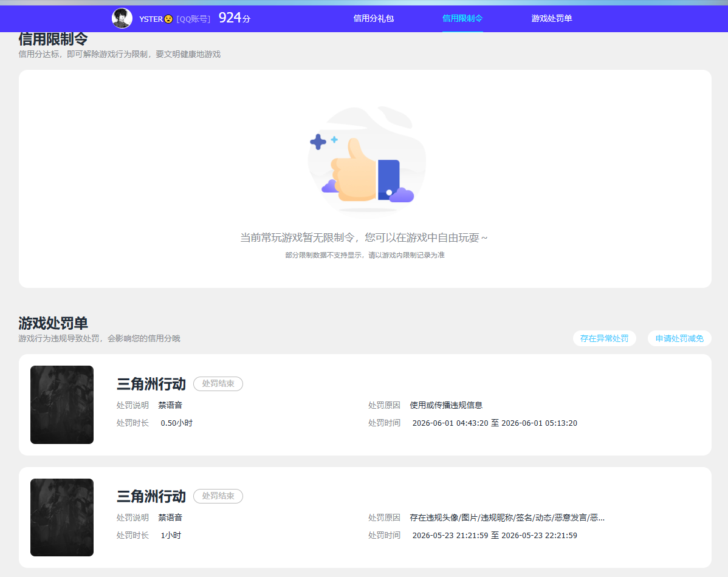Open the 信用分礼包 tab

(373, 19)
